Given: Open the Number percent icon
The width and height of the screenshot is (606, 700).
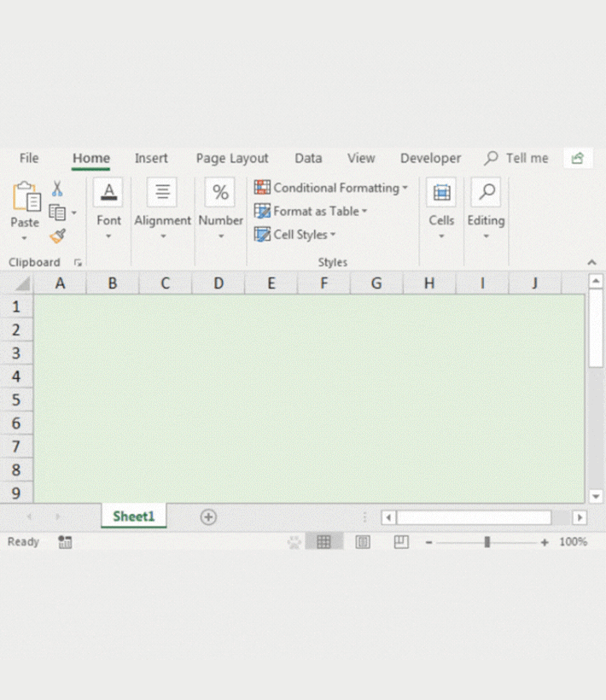Looking at the screenshot, I should tap(220, 192).
